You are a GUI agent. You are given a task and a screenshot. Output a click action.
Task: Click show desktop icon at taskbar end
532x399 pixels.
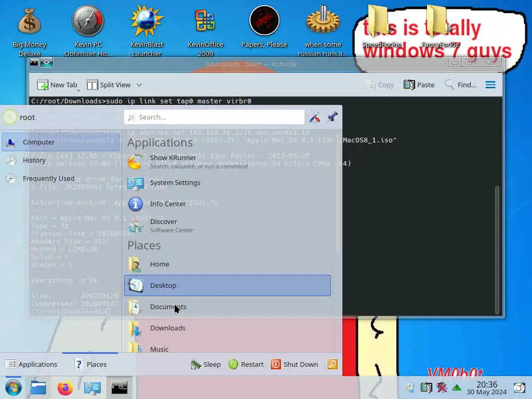coord(519,388)
